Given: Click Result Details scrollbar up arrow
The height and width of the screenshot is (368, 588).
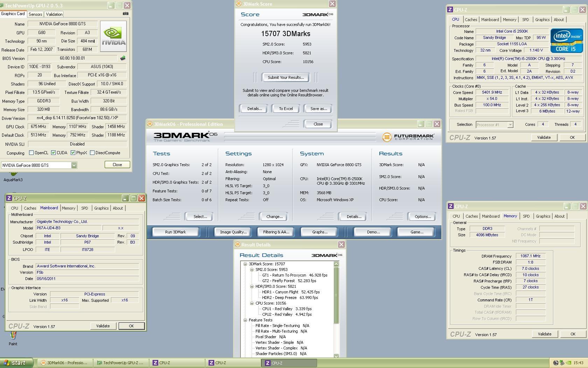Looking at the screenshot, I should (x=336, y=264).
